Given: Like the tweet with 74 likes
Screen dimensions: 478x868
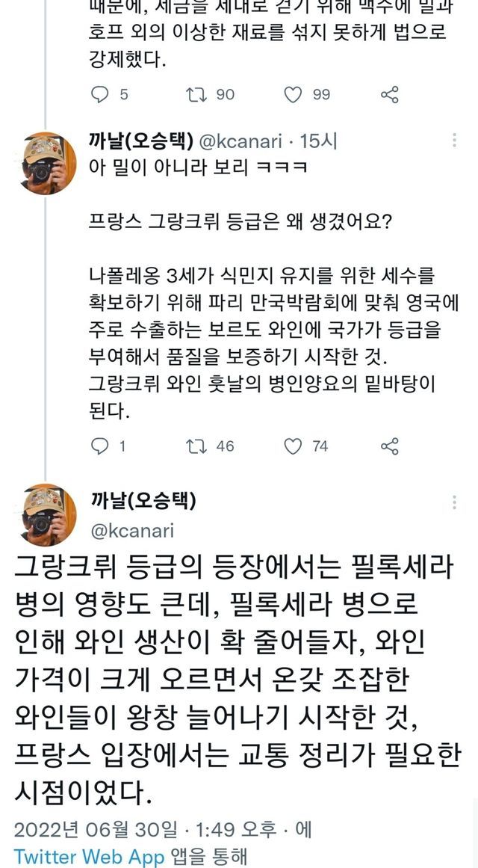Looking at the screenshot, I should click(294, 446).
